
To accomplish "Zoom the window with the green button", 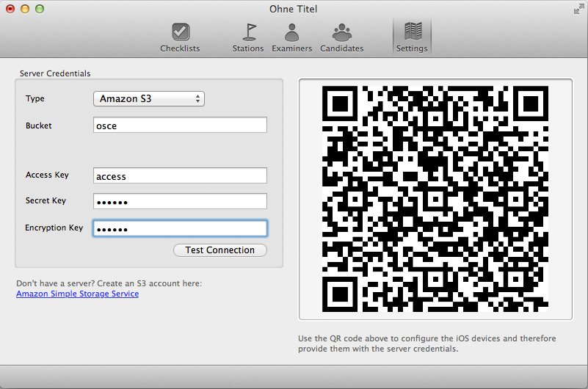I will (x=40, y=9).
